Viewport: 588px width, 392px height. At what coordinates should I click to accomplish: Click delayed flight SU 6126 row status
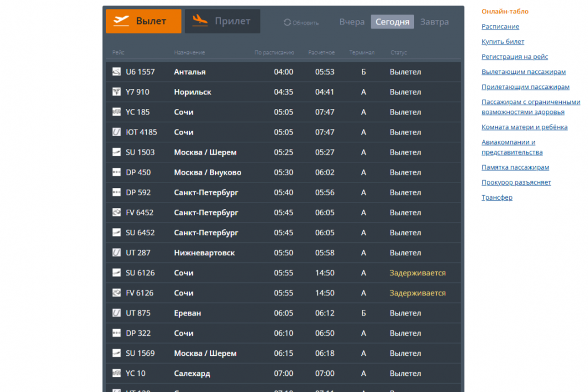point(417,273)
